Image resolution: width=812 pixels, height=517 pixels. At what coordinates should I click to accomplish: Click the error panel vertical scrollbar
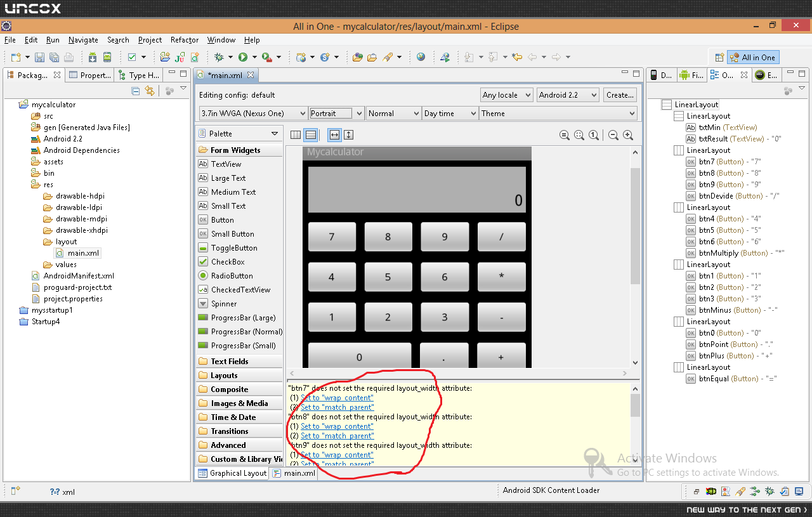pos(635,405)
